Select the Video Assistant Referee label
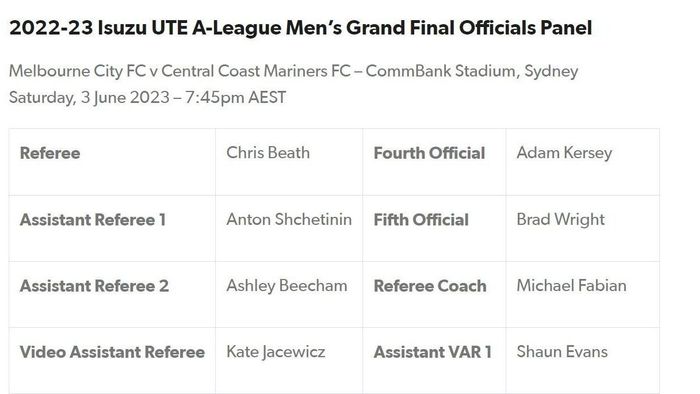Image resolution: width=700 pixels, height=394 pixels. [112, 352]
